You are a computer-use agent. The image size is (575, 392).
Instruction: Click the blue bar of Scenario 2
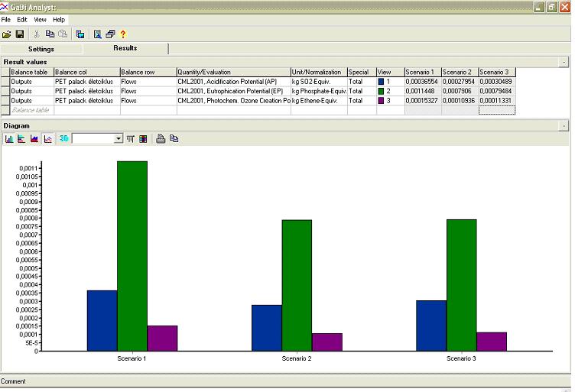pyautogui.click(x=267, y=328)
